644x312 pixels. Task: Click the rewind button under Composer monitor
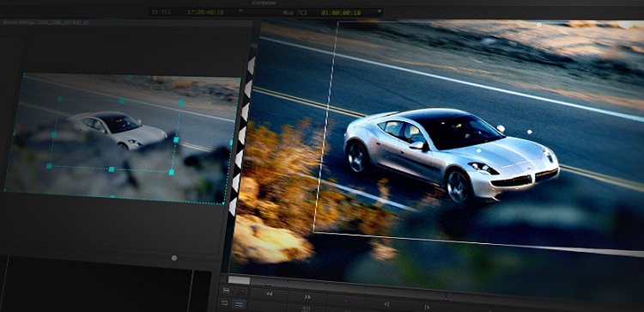point(270,294)
